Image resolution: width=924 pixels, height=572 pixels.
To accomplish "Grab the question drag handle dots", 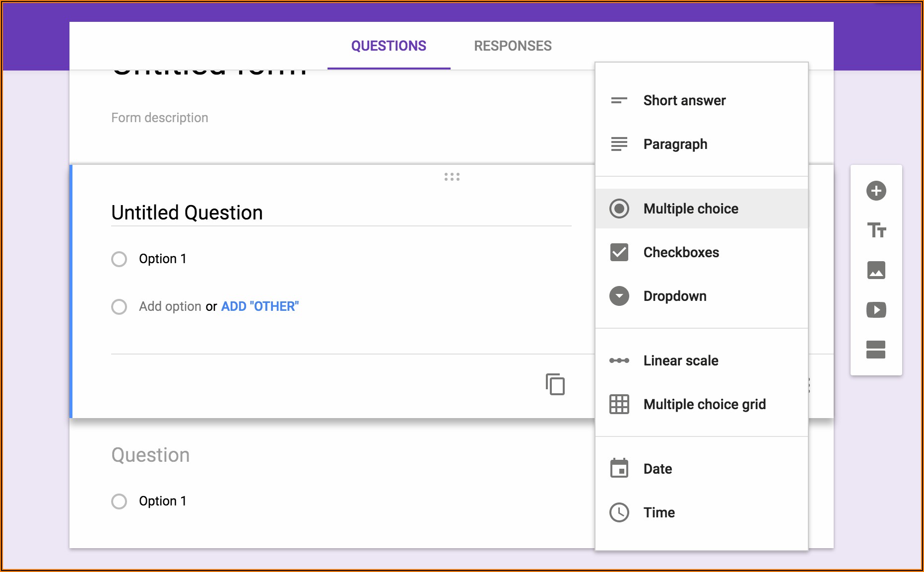I will [452, 177].
